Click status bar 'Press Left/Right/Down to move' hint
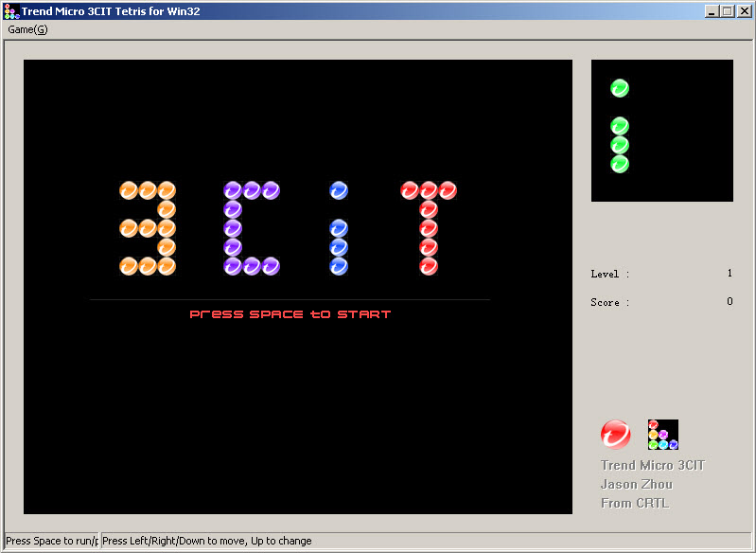This screenshot has height=553, width=756. pyautogui.click(x=207, y=541)
